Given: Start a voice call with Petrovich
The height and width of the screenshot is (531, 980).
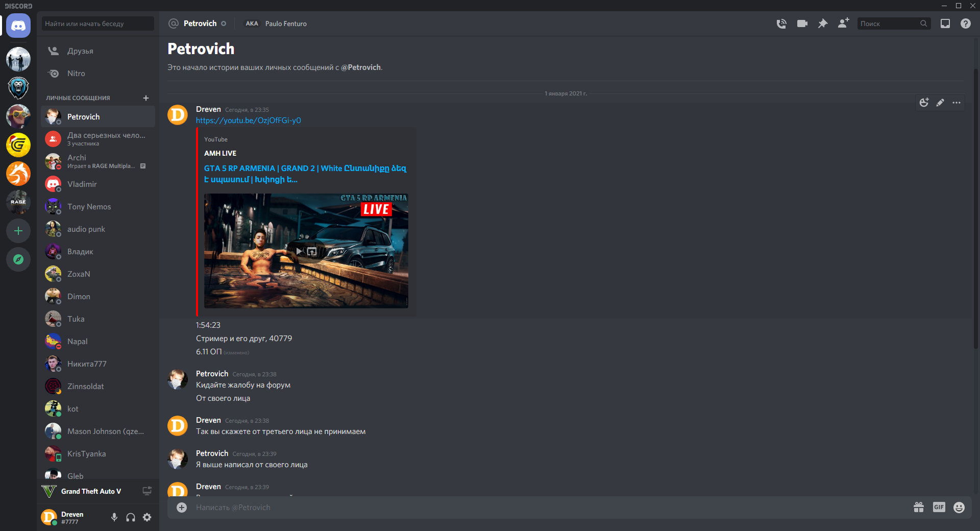Looking at the screenshot, I should pyautogui.click(x=781, y=23).
